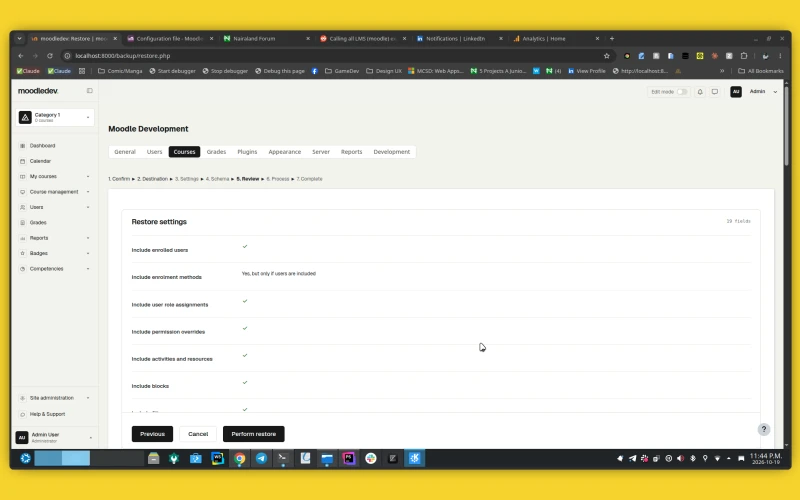Go back to previous page
Viewport: 800px width, 500px height.
[x=21, y=56]
